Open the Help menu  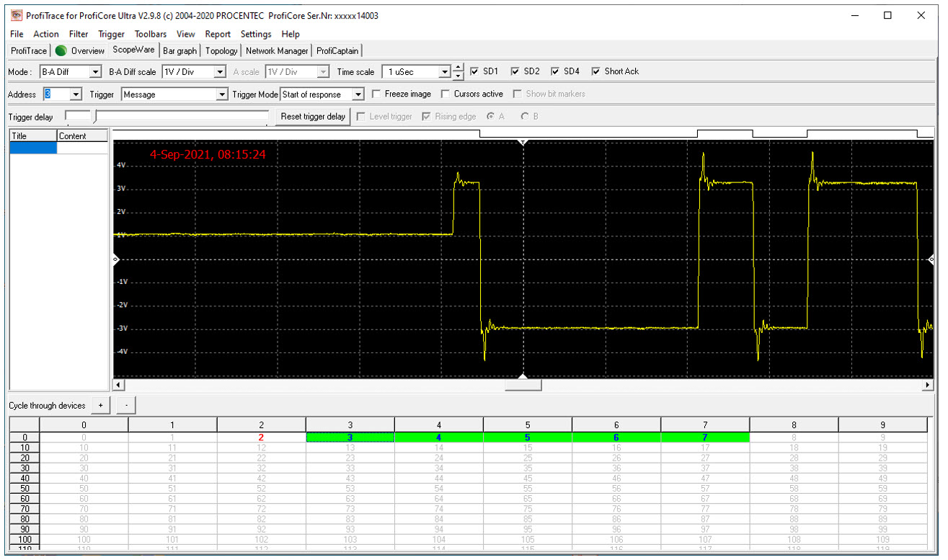coord(291,34)
